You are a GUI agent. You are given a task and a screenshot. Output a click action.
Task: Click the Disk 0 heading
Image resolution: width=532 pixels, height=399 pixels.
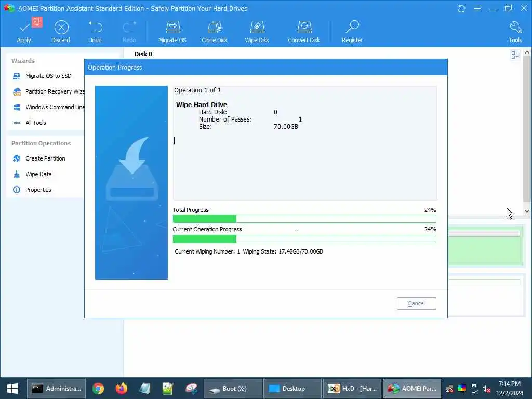(143, 54)
